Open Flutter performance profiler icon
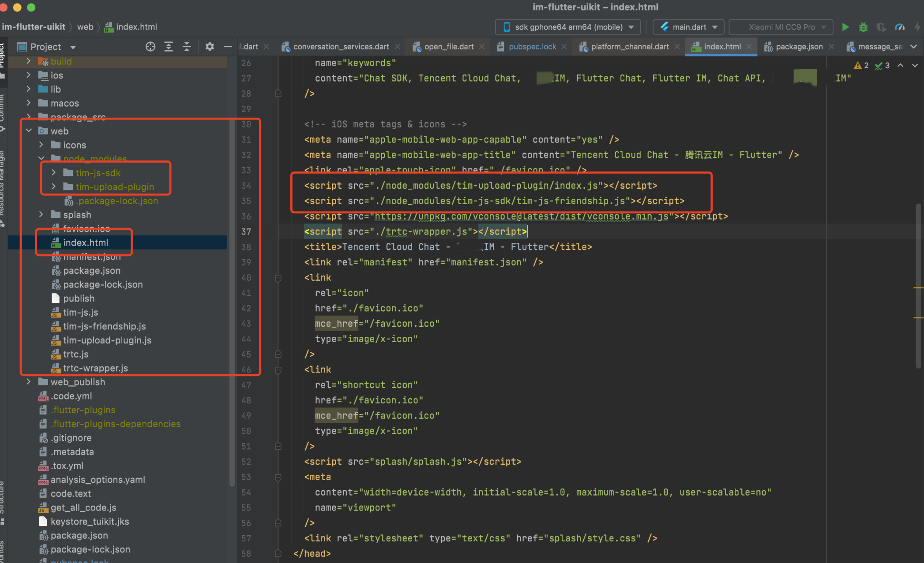This screenshot has width=924, height=563. tap(899, 27)
